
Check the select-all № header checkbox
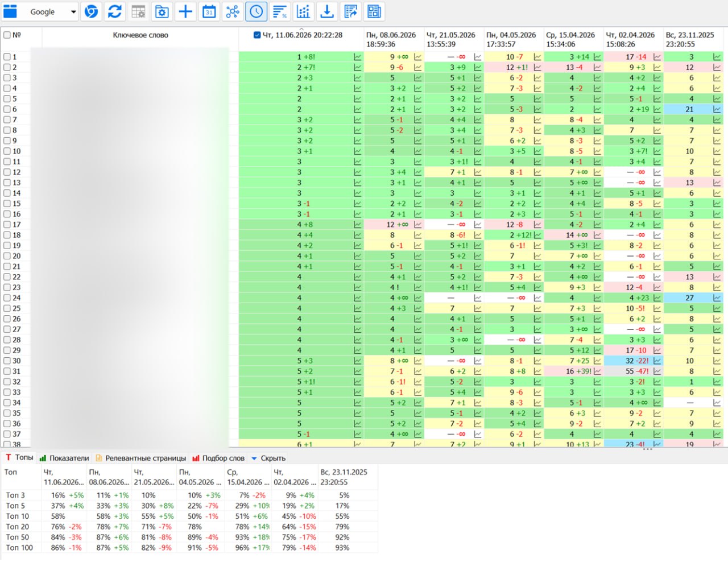pyautogui.click(x=7, y=35)
